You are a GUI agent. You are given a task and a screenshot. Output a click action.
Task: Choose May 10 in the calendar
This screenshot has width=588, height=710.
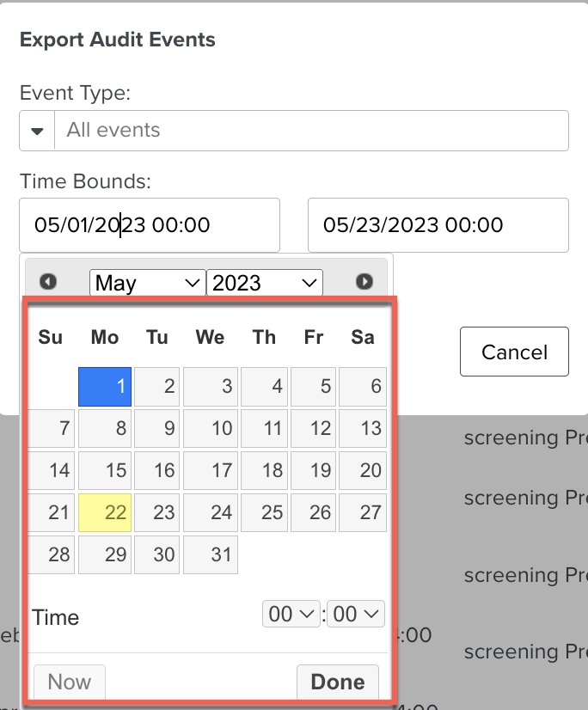click(211, 429)
